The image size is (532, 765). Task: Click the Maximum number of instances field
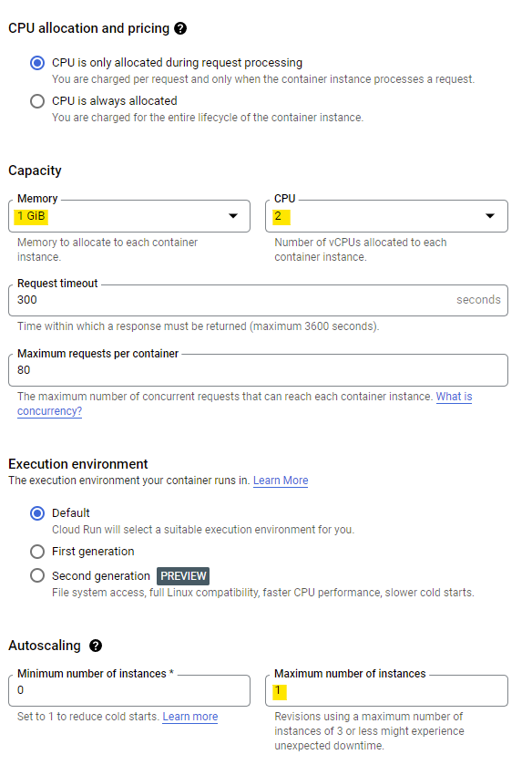click(386, 691)
